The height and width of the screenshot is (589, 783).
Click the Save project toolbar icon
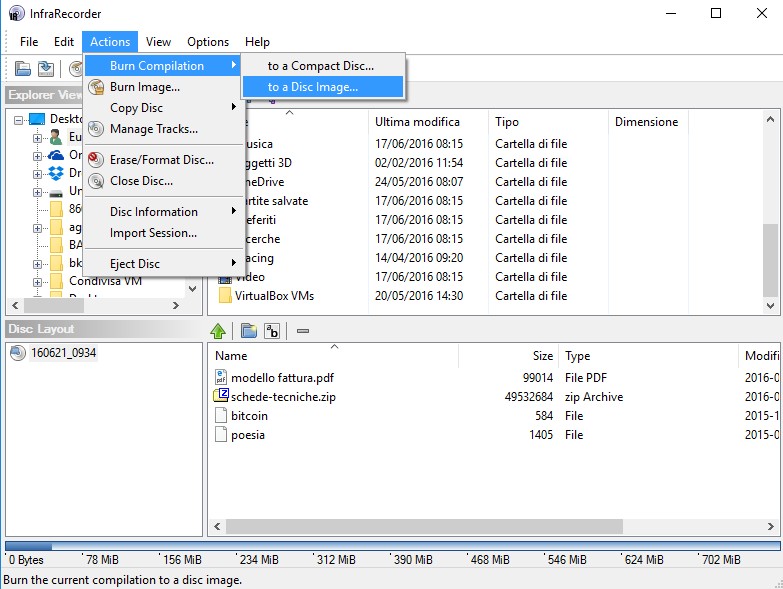coord(46,68)
